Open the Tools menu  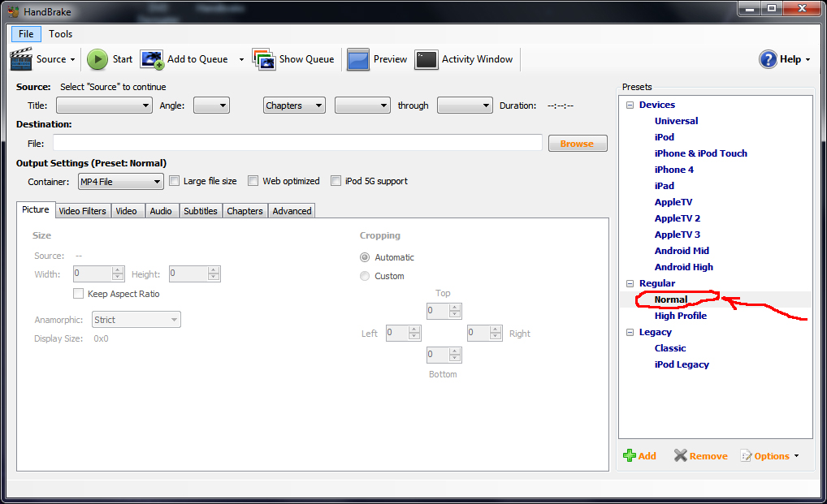[61, 34]
